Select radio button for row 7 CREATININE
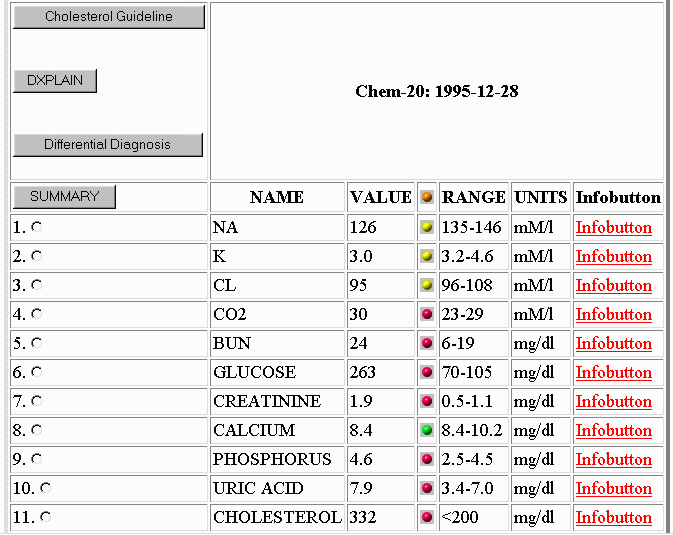 (37, 401)
